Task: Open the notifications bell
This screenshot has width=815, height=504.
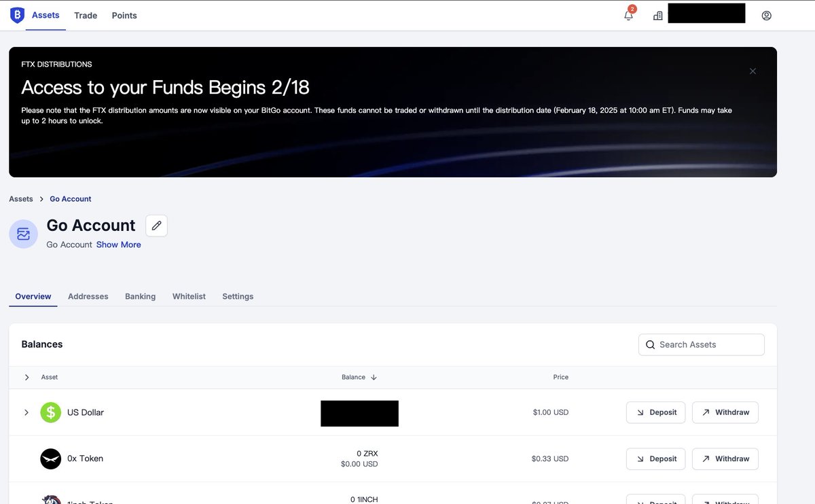Action: (629, 15)
